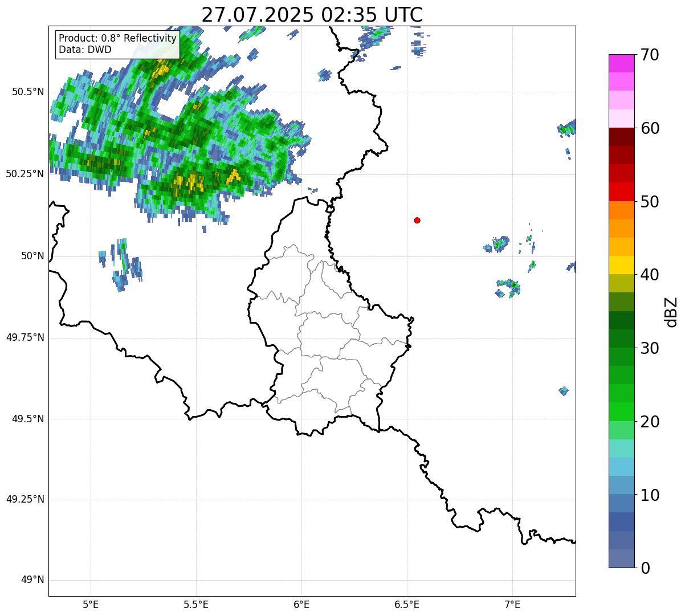Click the 50°N latitude label
The width and height of the screenshot is (685, 616).
(32, 256)
